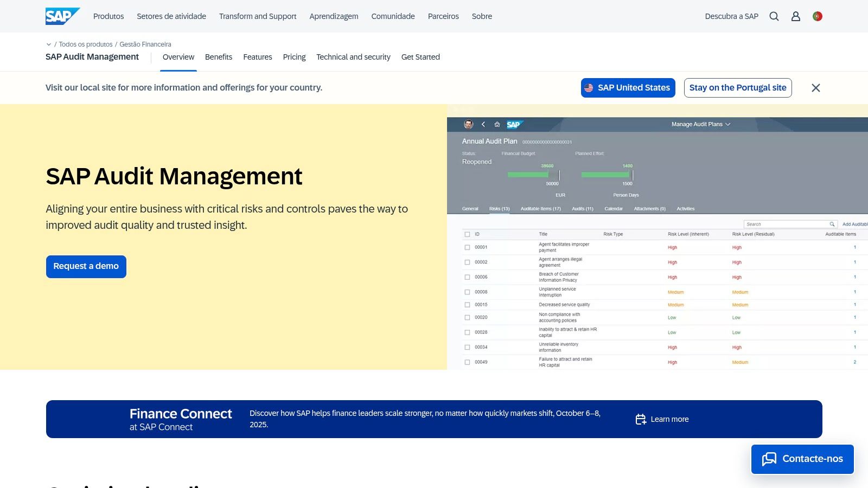Open the Manage Audit Plans dropdown
Image resolution: width=868 pixels, height=488 pixels.
point(701,124)
